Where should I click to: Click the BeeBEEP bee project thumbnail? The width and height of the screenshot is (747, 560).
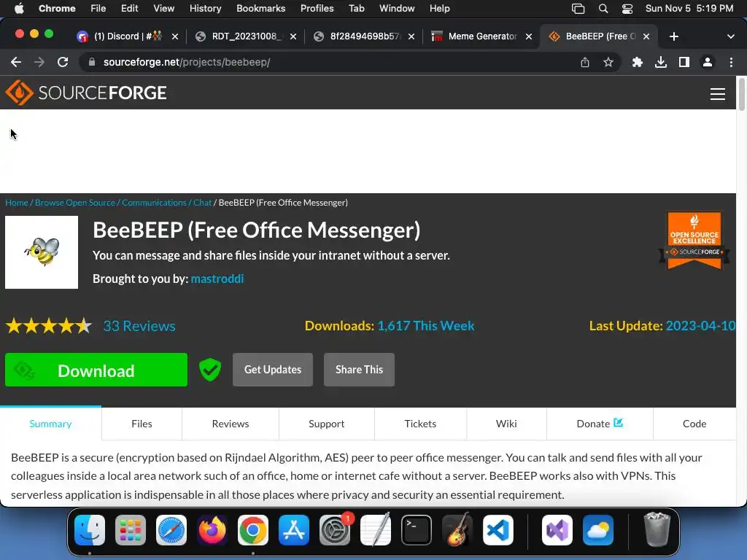pos(42,252)
